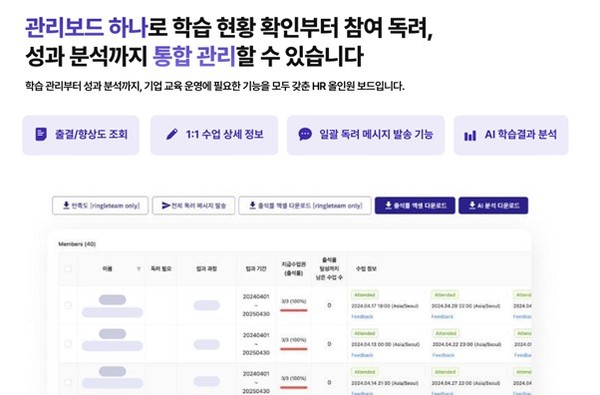Toggle the select-all checkbox in the table header
The image size is (600, 395).
click(68, 269)
